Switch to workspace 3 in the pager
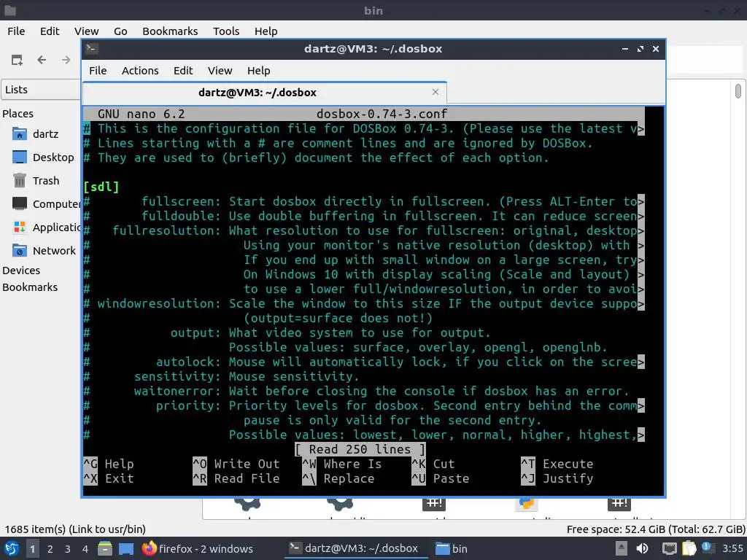The image size is (747, 560). pos(68,548)
